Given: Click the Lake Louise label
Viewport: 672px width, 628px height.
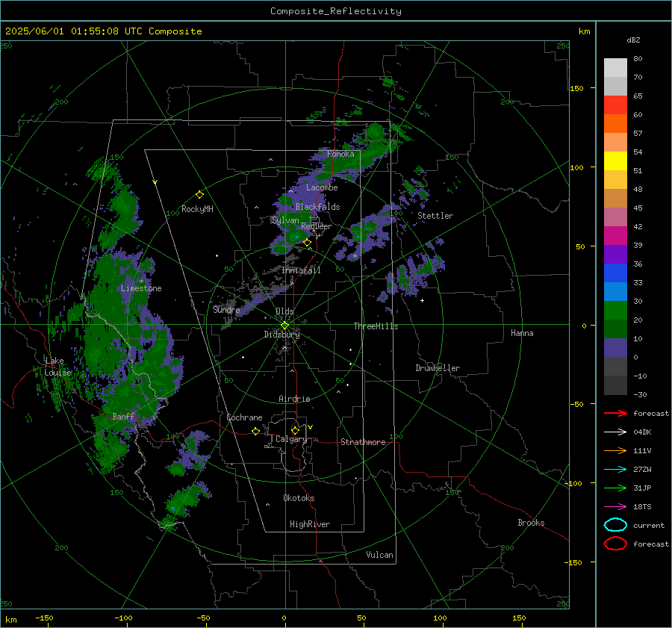Looking at the screenshot, I should [x=57, y=367].
